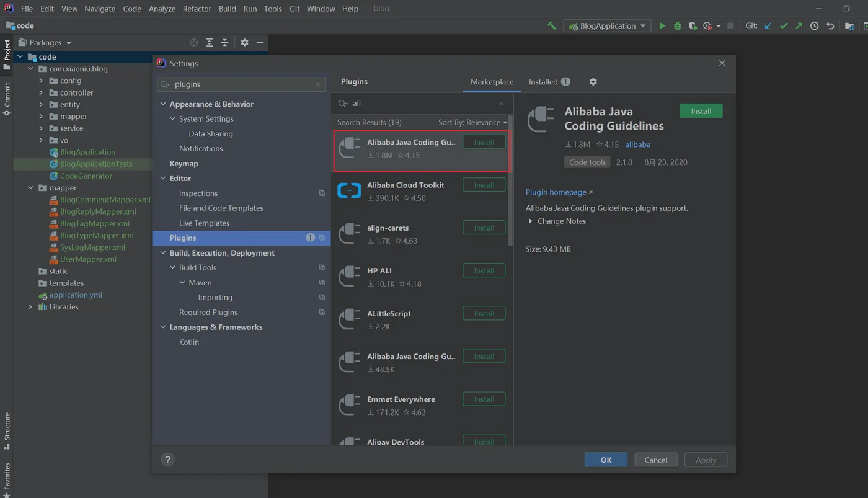
Task: Switch to the Marketplace tab
Action: tap(492, 82)
